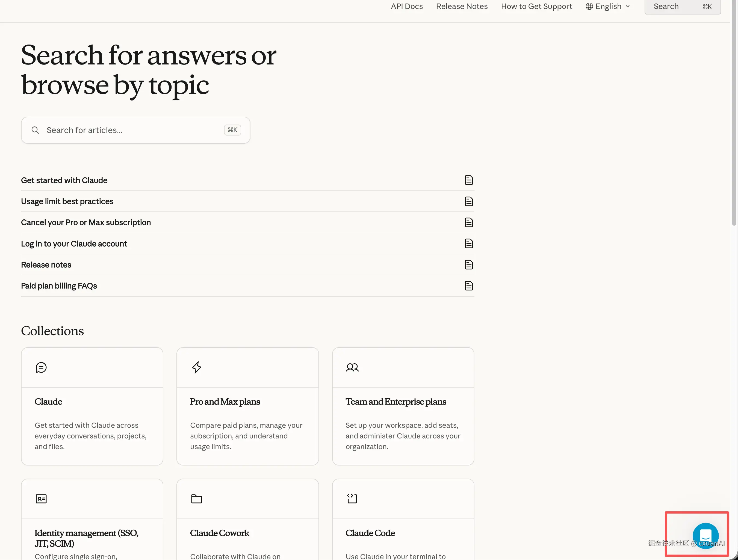The width and height of the screenshot is (738, 560).
Task: Click the language selector chevron arrow
Action: coord(628,6)
